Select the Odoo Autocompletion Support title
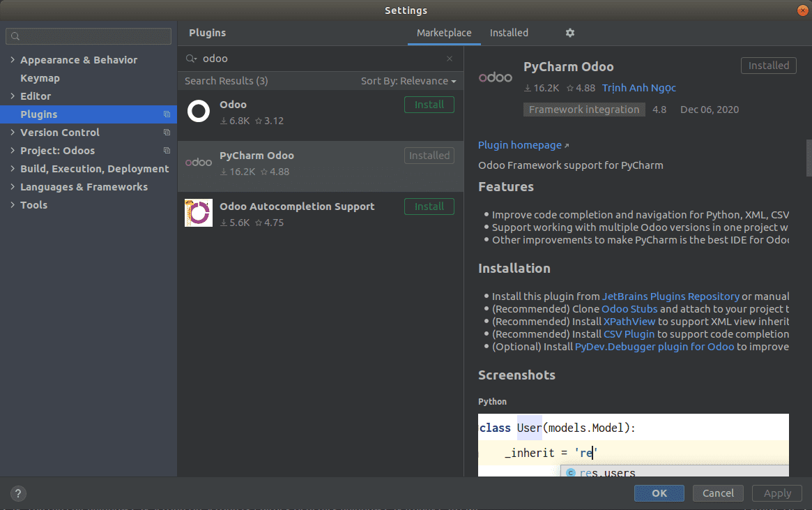The image size is (812, 510). (x=297, y=207)
